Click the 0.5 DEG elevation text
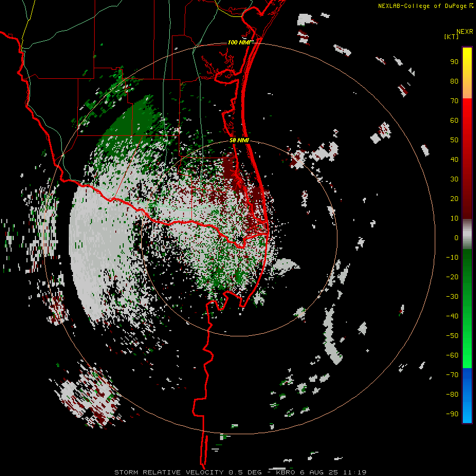Viewport: 476px width, 476px height. [x=245, y=472]
